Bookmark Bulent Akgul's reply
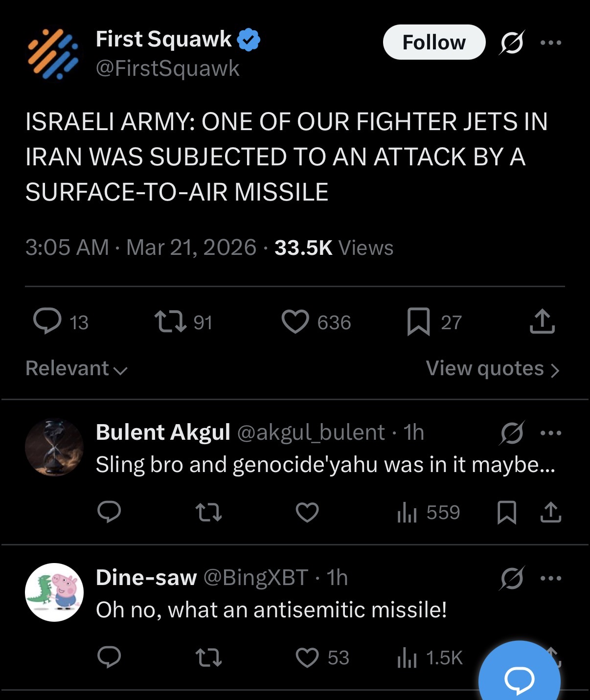This screenshot has width=590, height=700. click(x=506, y=513)
